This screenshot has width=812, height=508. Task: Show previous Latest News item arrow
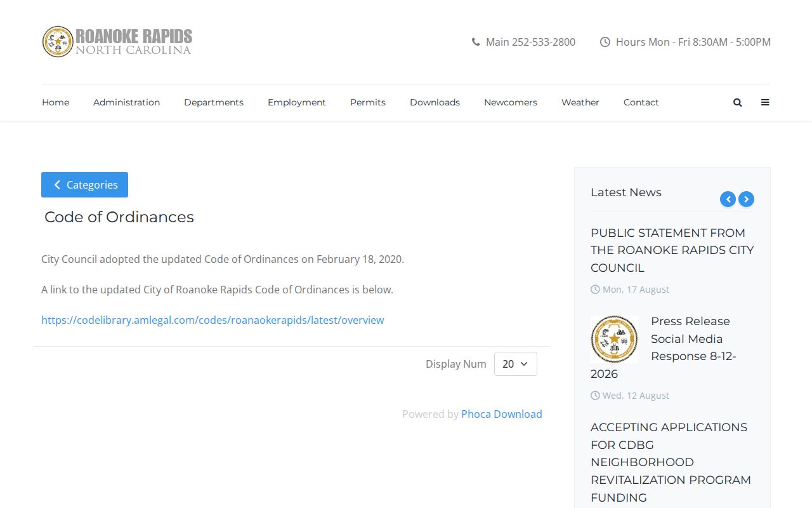(x=728, y=199)
